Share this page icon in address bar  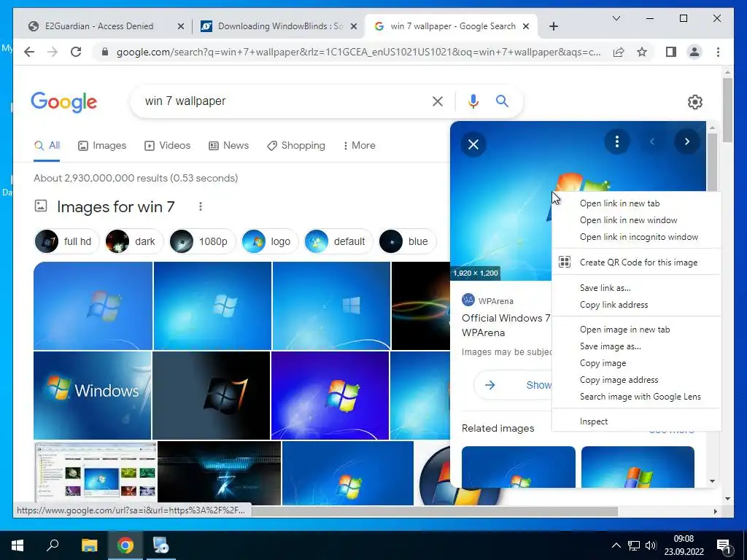pos(619,52)
